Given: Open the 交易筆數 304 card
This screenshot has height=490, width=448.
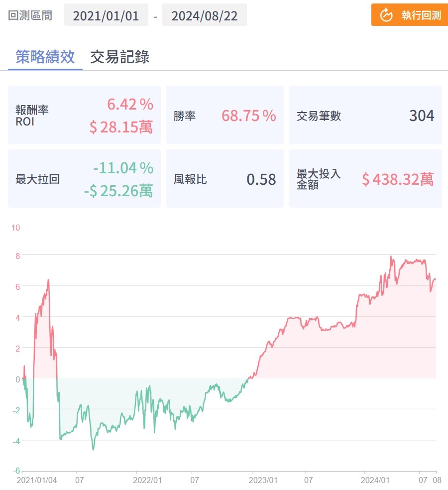Looking at the screenshot, I should 365,116.
